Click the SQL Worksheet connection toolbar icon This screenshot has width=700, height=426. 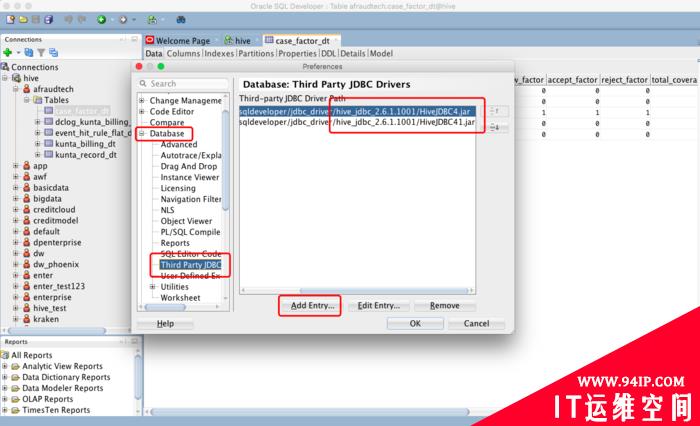(152, 19)
